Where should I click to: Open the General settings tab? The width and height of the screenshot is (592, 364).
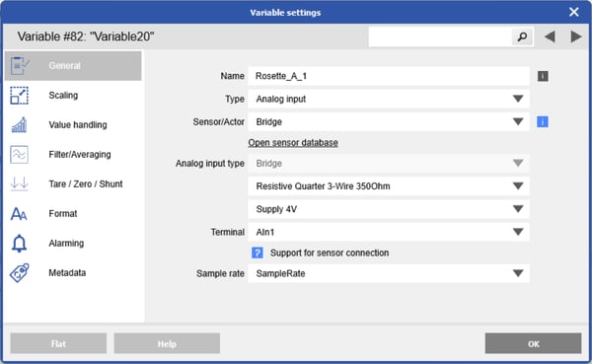click(x=73, y=66)
